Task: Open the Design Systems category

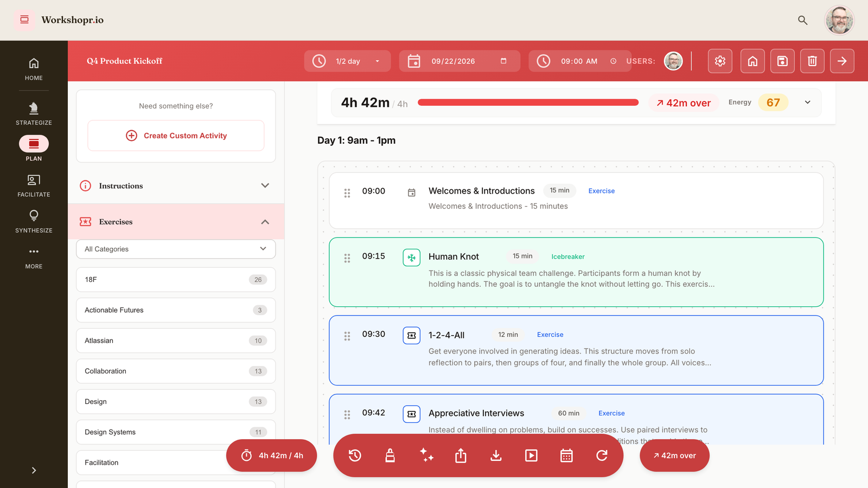Action: tap(176, 432)
